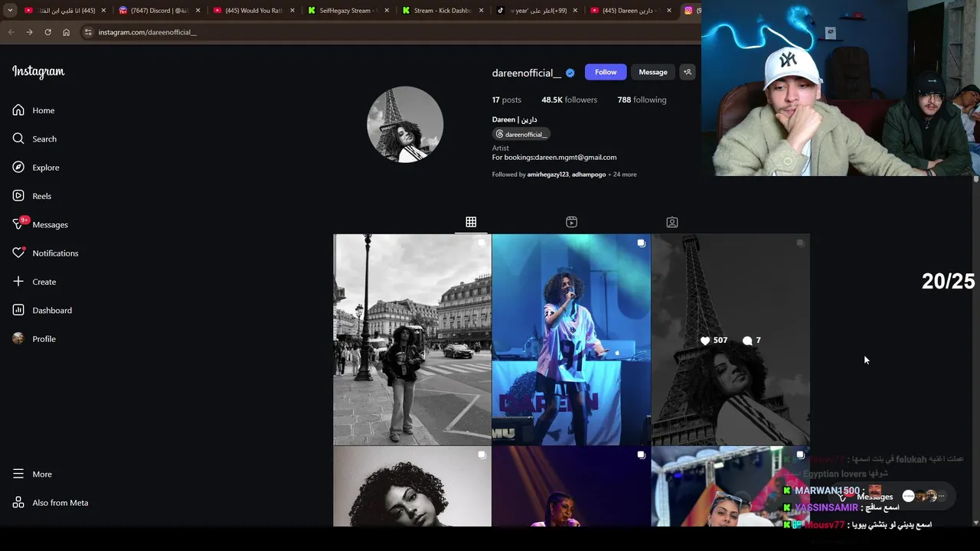Go forward in the browser
980x551 pixels.
[x=29, y=32]
